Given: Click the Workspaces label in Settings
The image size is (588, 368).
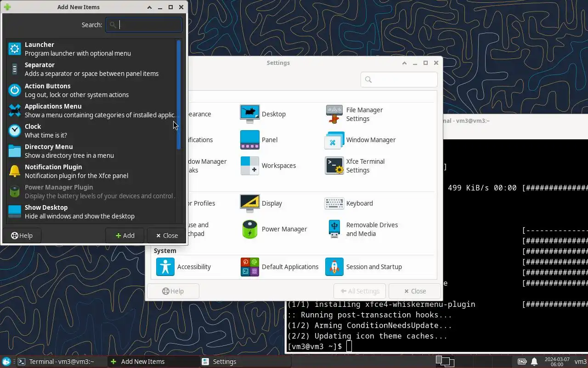Looking at the screenshot, I should [x=279, y=166].
